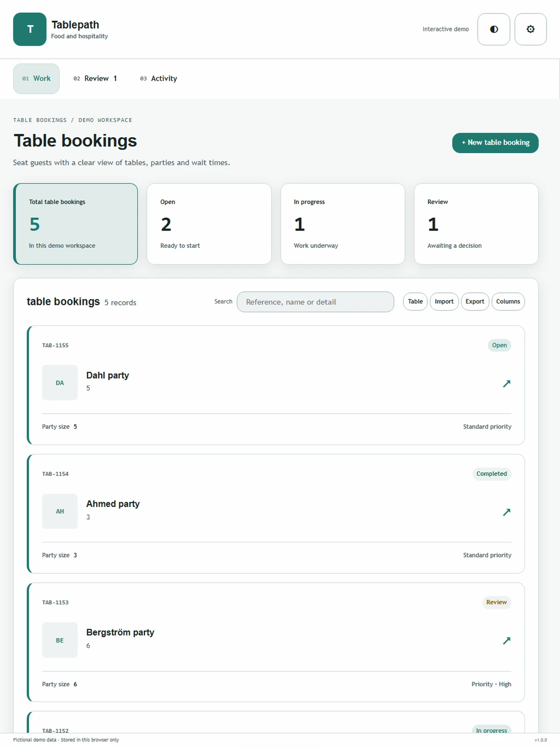560x747 pixels.
Task: Click the Review status badge on TAB-1153
Action: point(497,602)
